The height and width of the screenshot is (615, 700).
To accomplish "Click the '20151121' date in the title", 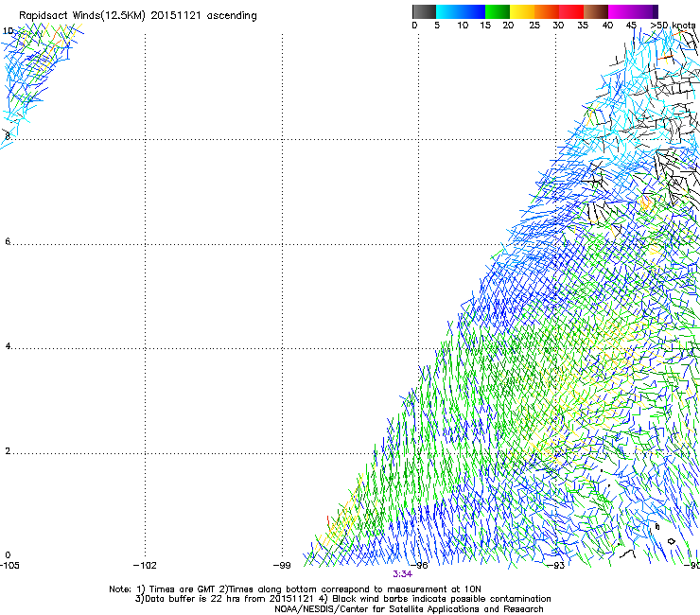I will [176, 15].
